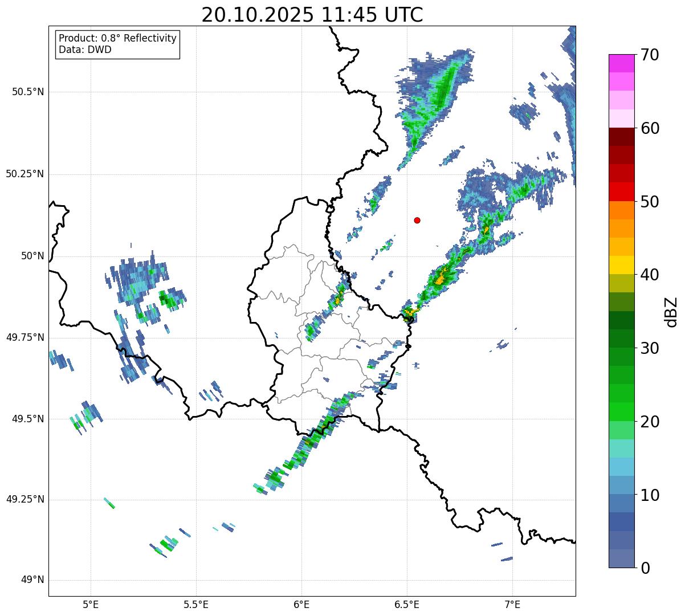
Task: Click the bright green colorbar segment above 20
Action: pos(622,412)
